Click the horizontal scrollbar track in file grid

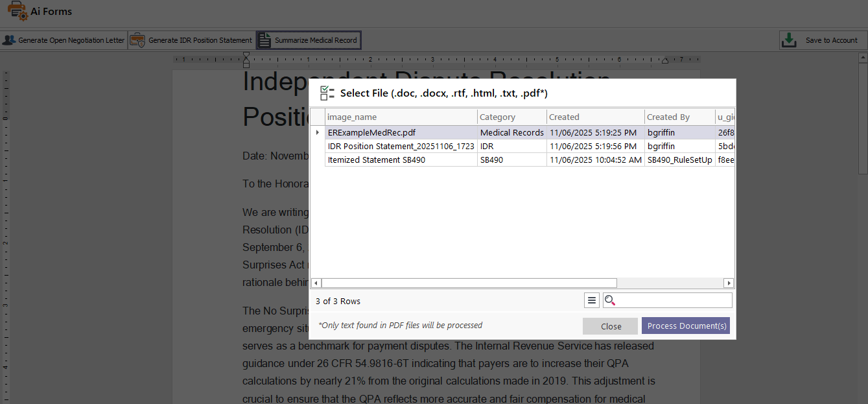tap(668, 283)
